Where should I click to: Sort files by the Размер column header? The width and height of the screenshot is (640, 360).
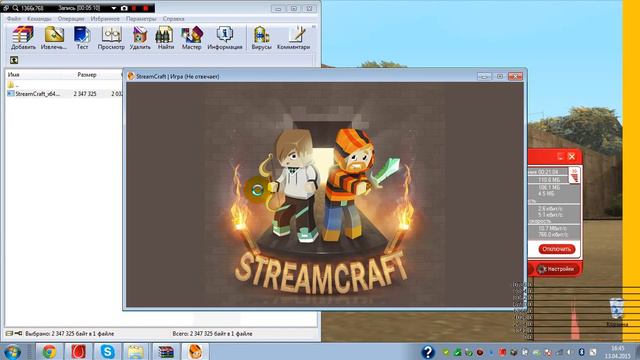tap(87, 75)
